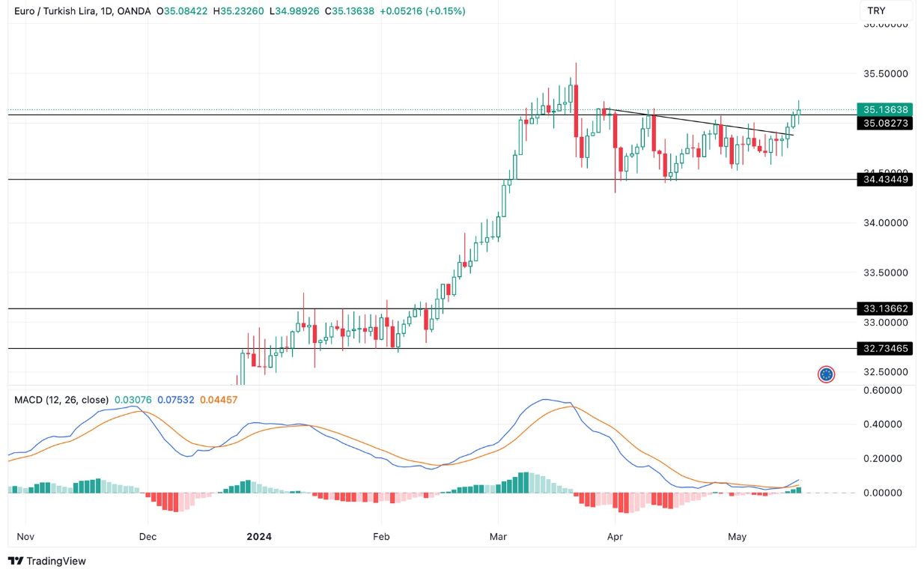Image resolution: width=924 pixels, height=575 pixels.
Task: Open the OANDA exchange selector
Action: click(136, 11)
